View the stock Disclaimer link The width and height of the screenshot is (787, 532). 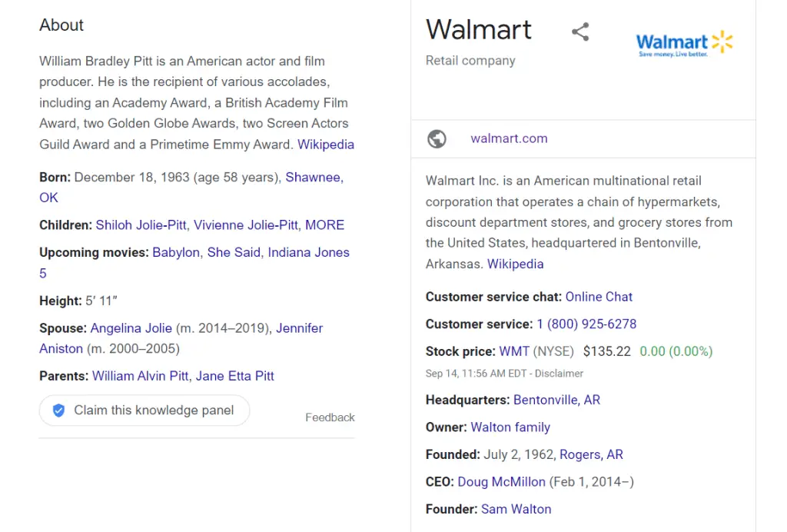559,374
